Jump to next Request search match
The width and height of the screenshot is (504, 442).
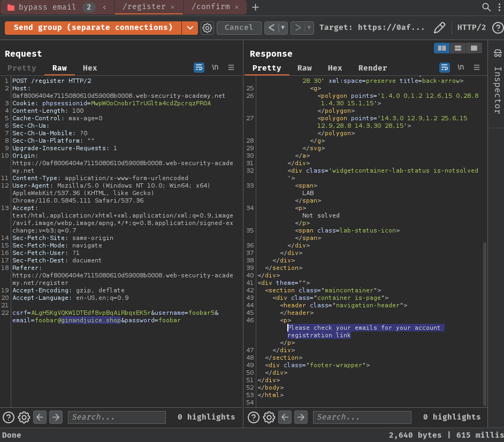pyautogui.click(x=56, y=417)
